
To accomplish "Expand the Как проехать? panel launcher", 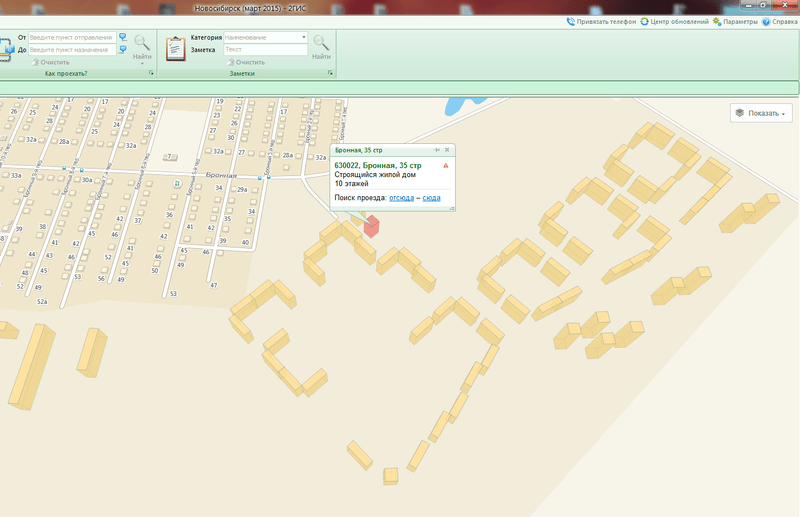I will tap(150, 74).
